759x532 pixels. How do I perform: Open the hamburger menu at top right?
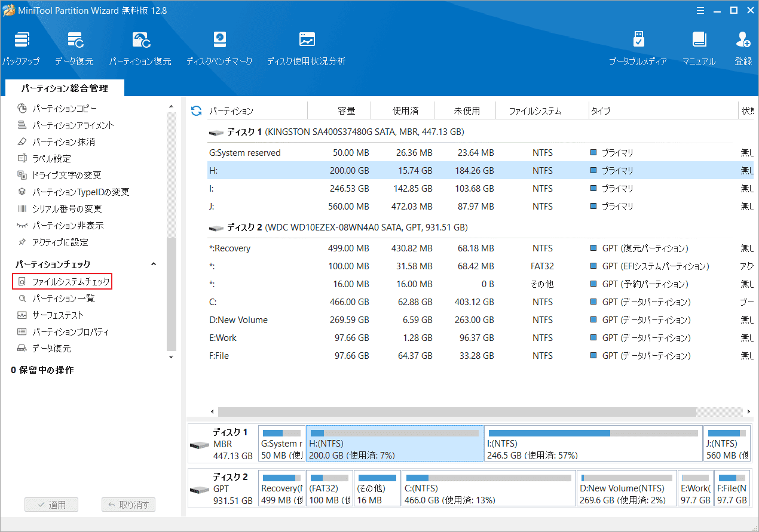[x=700, y=10]
